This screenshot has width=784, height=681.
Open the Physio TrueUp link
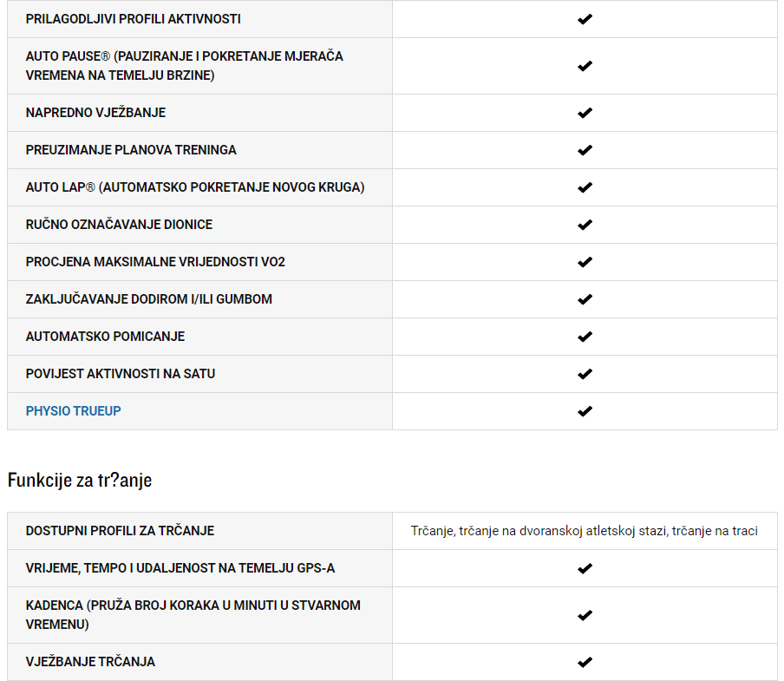click(x=74, y=411)
